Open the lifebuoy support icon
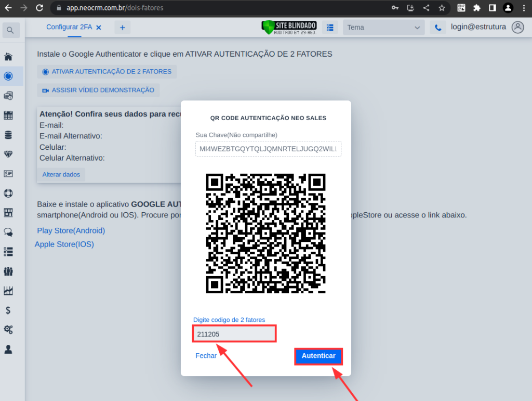Viewport: 532px width, 401px height. (x=8, y=193)
